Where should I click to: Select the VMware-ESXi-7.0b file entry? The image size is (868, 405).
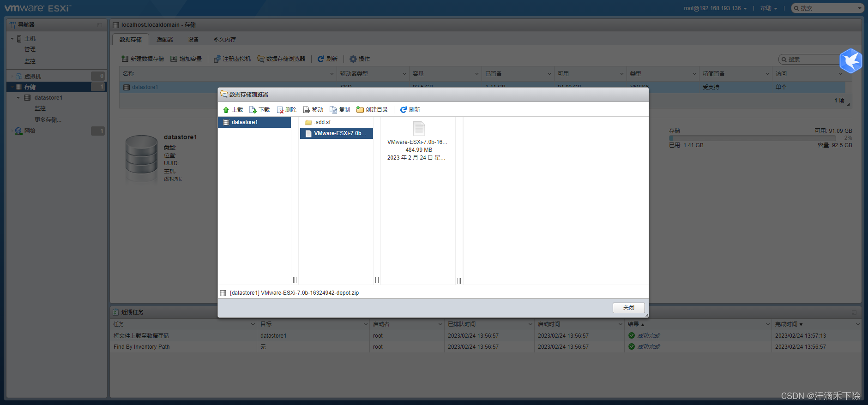tap(336, 133)
